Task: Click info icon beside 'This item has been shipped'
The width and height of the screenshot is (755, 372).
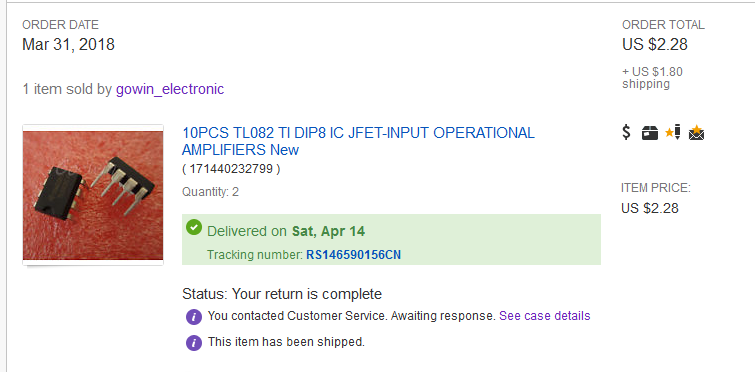Action: [194, 343]
